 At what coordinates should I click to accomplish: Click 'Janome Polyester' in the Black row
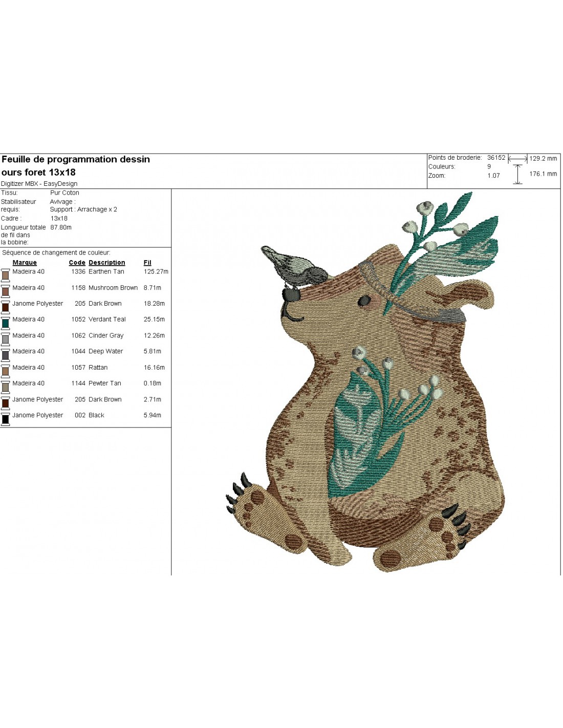38,415
